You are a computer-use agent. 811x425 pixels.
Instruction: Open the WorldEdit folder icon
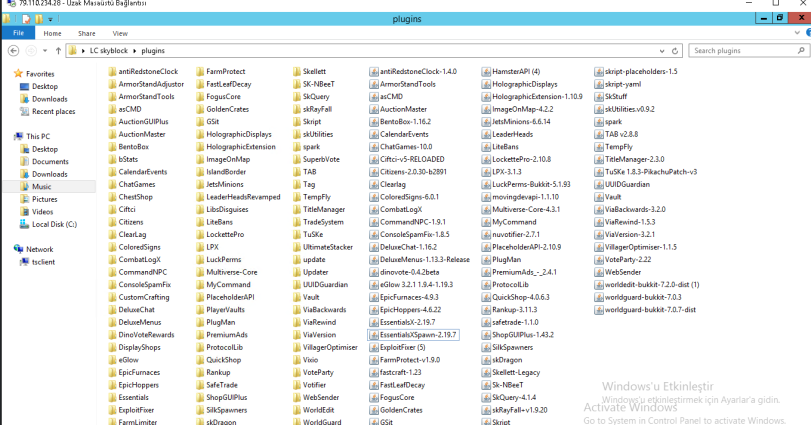pos(297,410)
